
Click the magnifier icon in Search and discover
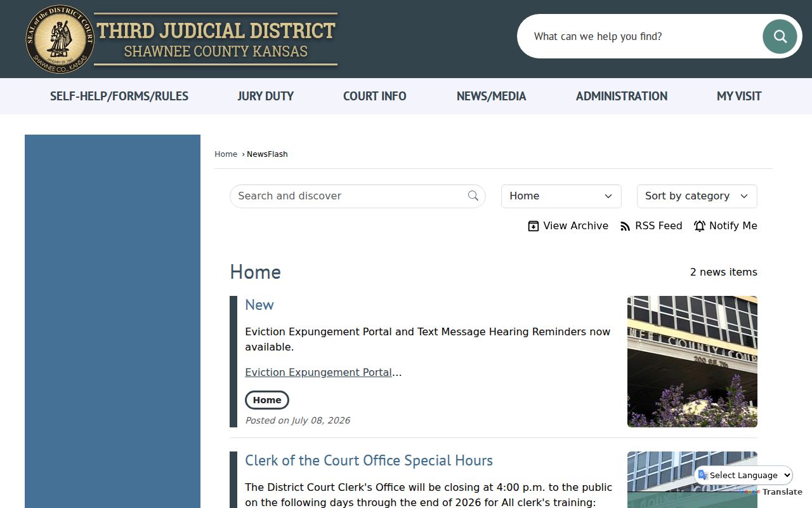473,196
